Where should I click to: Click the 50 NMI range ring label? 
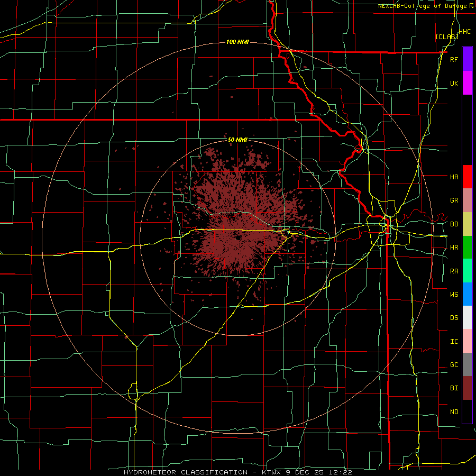coord(237,140)
